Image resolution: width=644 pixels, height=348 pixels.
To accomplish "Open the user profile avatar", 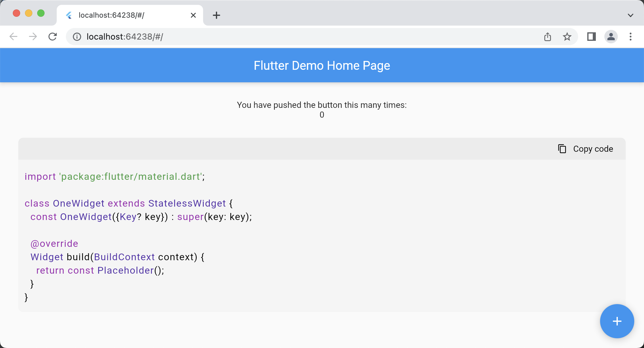I will pyautogui.click(x=611, y=37).
